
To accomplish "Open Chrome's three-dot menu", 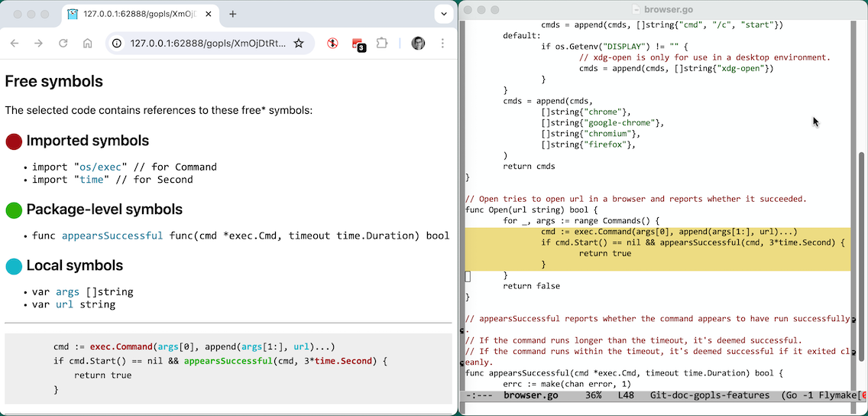I will click(442, 44).
